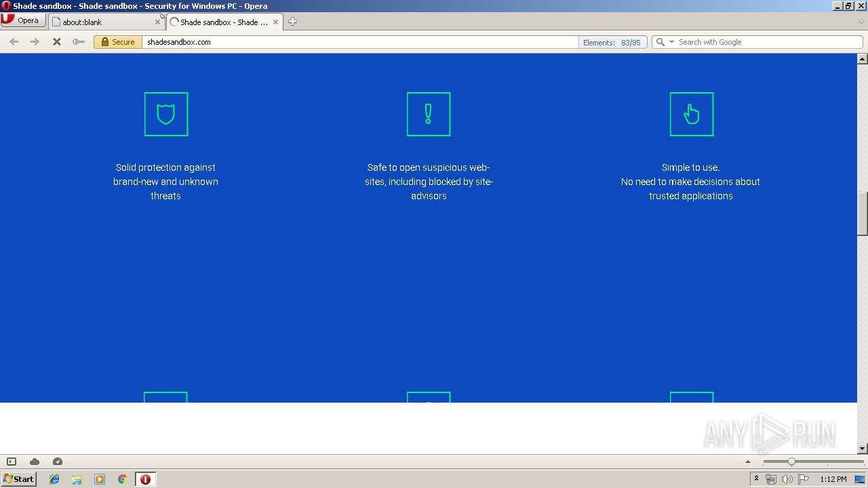Click the vertical scrollbar thumb
This screenshot has height=488, width=868.
click(x=863, y=214)
